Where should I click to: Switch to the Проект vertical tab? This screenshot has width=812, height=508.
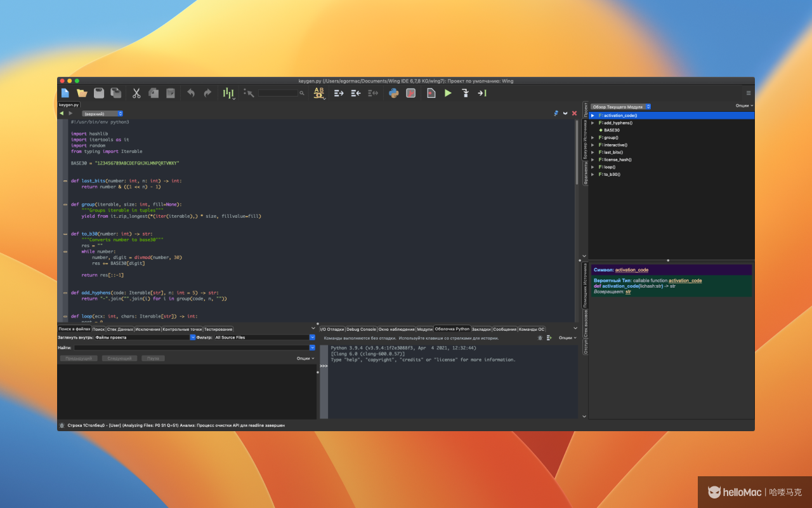pos(586,109)
